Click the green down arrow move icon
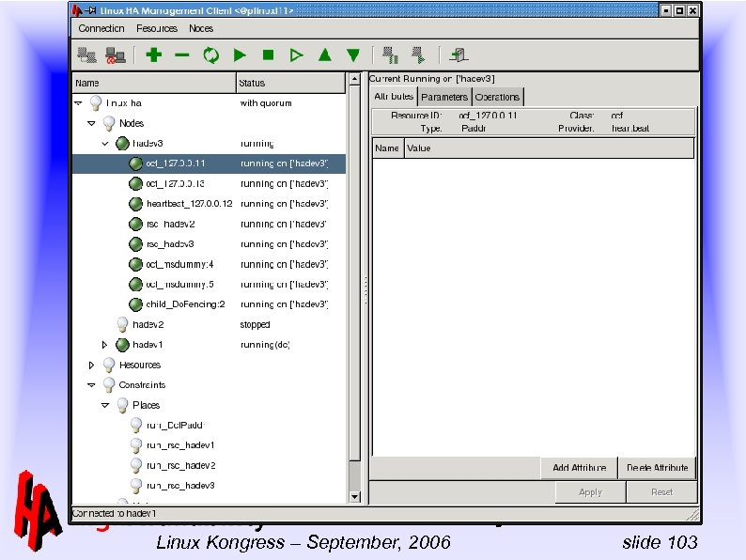 pos(353,55)
